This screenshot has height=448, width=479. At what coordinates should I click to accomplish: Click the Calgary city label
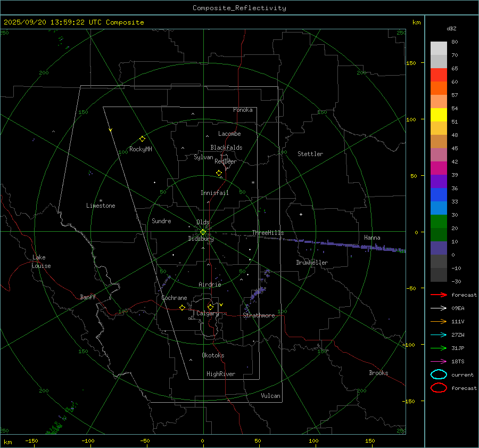pos(207,314)
